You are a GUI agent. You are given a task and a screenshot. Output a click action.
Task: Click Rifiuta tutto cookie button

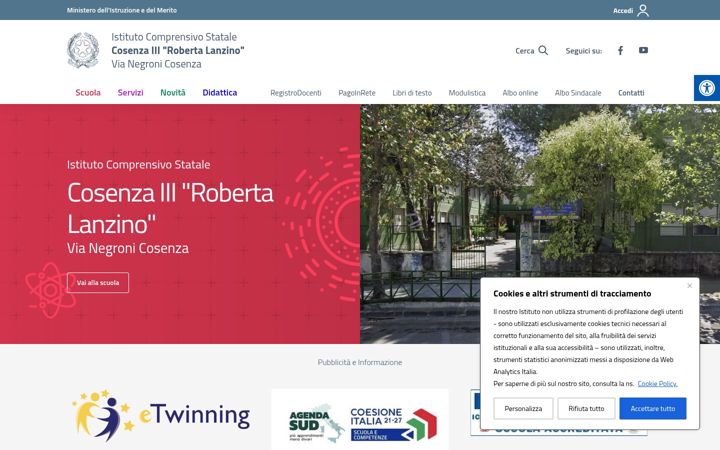[x=586, y=408]
